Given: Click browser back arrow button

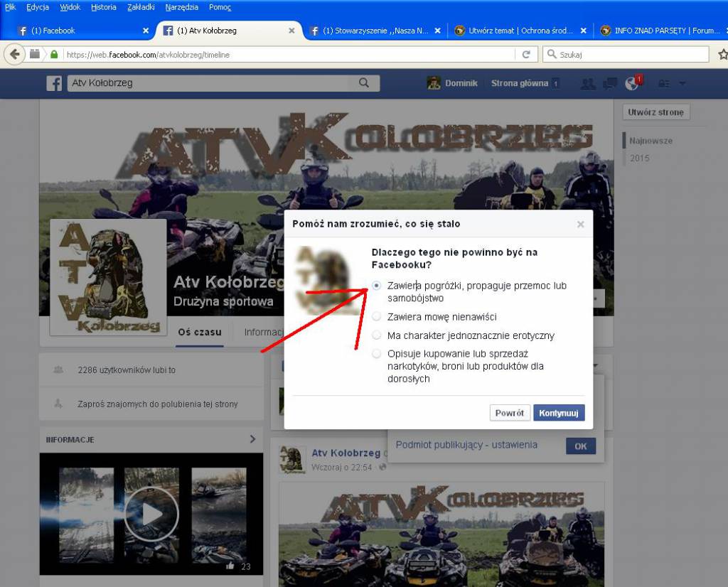Looking at the screenshot, I should tap(14, 54).
